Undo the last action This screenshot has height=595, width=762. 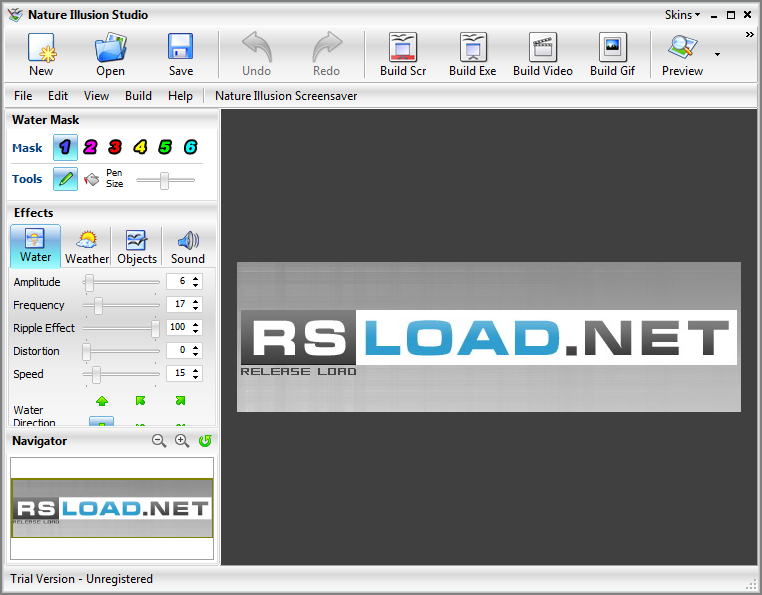(x=257, y=54)
